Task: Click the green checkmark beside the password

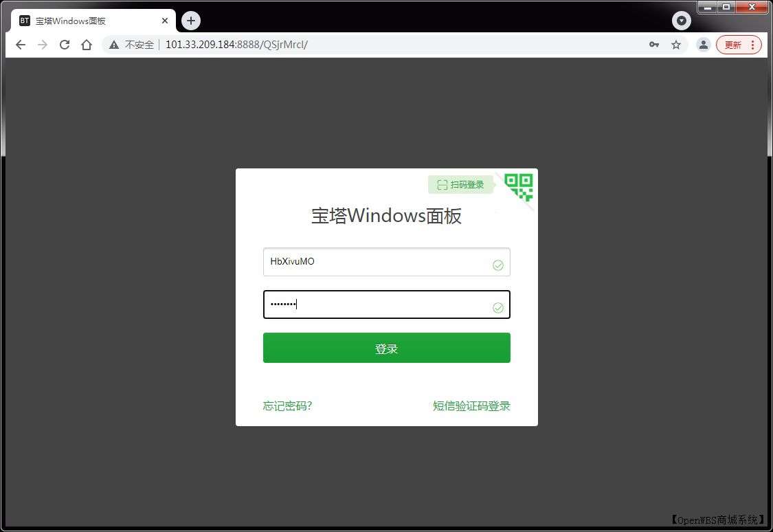Action: [497, 307]
